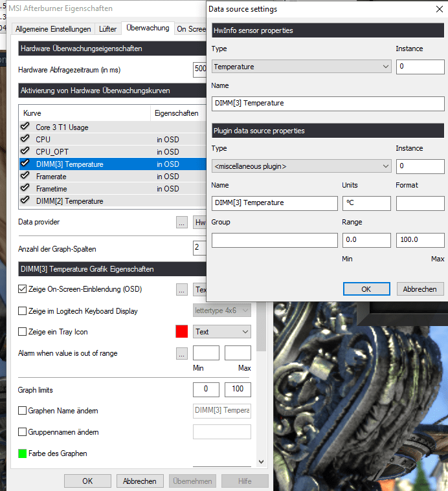This screenshot has width=448, height=491.
Task: Click Abbrechen in Afterburner Eigenschaften window
Action: [x=140, y=481]
